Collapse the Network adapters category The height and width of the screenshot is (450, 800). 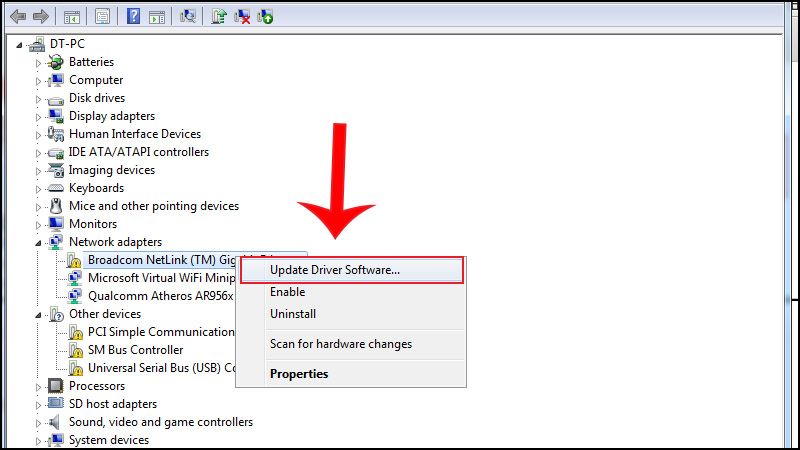(x=40, y=243)
